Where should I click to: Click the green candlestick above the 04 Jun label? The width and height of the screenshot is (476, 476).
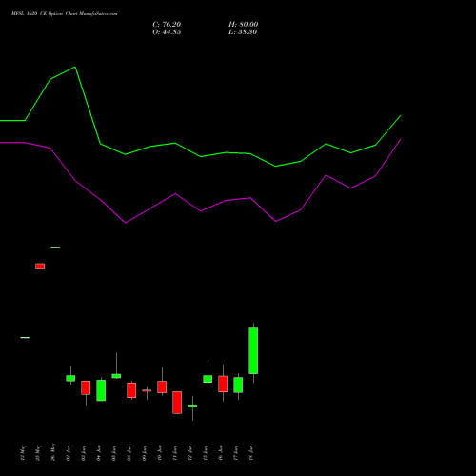pyautogui.click(x=101, y=390)
